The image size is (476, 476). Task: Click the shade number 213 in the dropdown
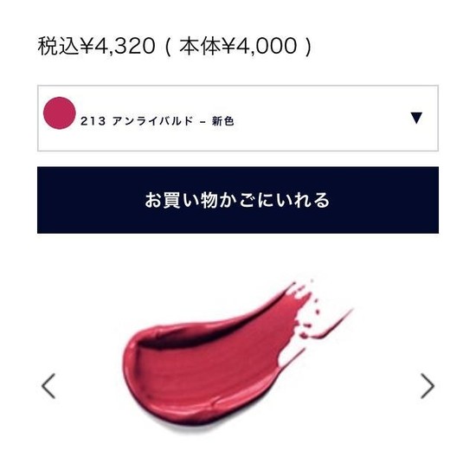click(x=93, y=121)
